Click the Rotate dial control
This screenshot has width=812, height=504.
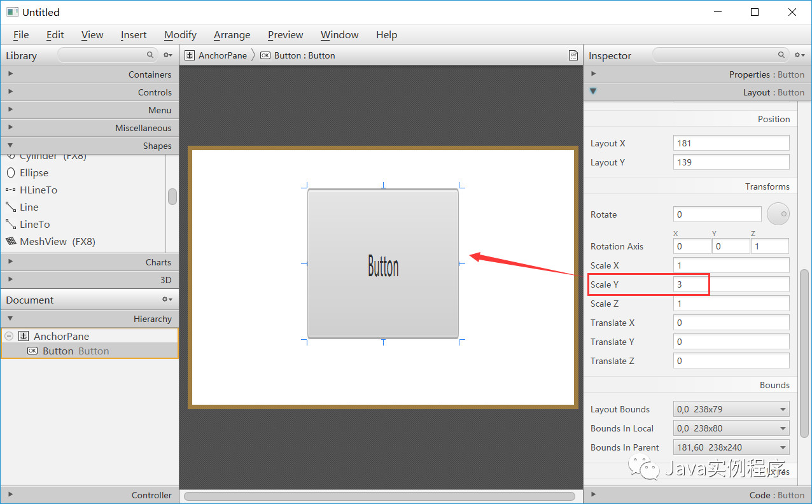pyautogui.click(x=778, y=214)
